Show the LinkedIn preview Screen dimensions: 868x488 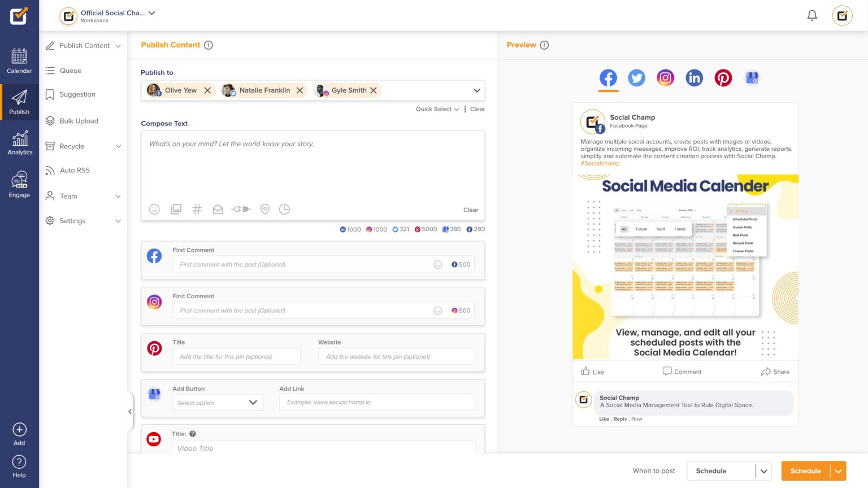point(694,78)
